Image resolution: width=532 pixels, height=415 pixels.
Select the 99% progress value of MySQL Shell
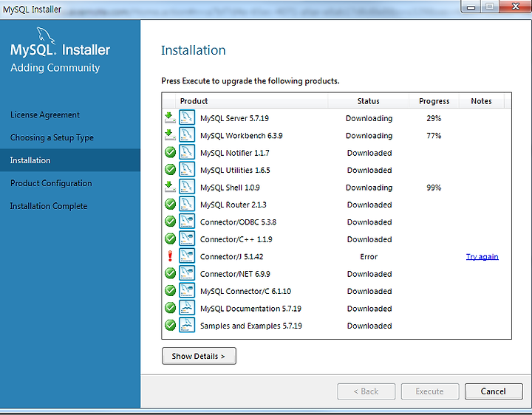coord(434,188)
